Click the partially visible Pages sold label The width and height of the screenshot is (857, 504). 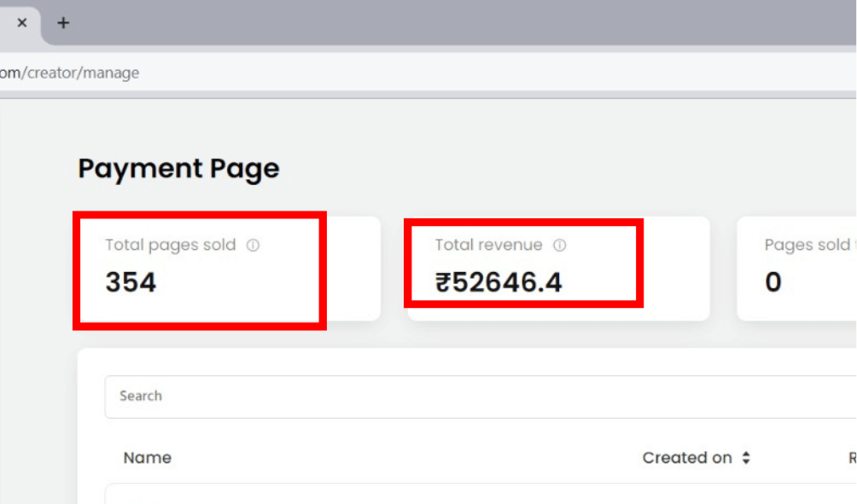(807, 246)
